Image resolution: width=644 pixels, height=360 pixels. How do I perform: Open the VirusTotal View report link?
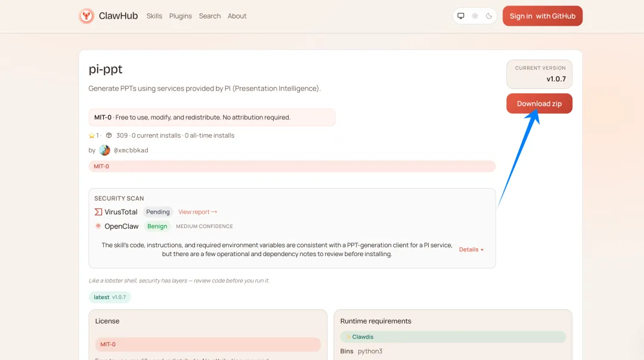point(197,212)
